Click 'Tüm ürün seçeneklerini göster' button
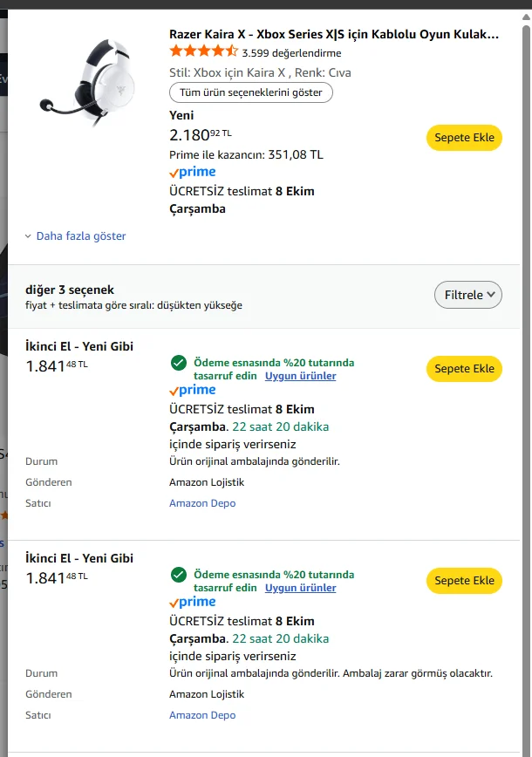 click(251, 92)
